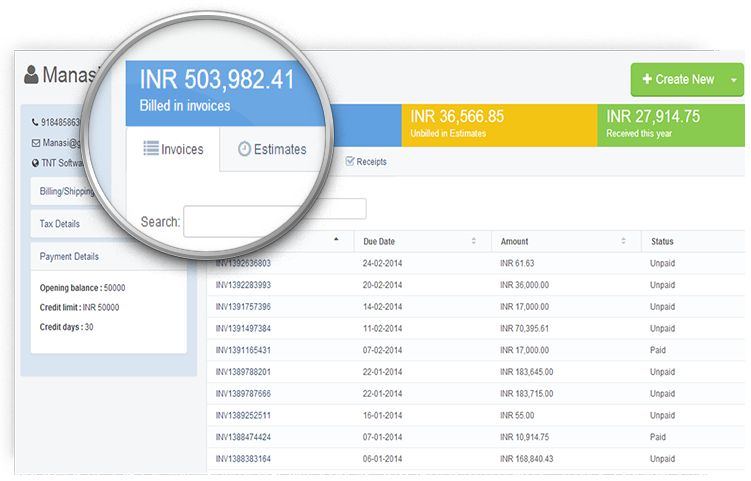Select the INR 36,566.85 Unbilled in Estimates tile
751x481 pixels.
point(500,125)
